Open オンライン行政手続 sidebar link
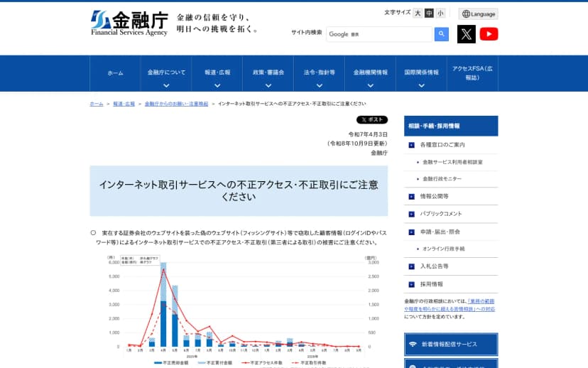588x368 pixels. tap(443, 249)
